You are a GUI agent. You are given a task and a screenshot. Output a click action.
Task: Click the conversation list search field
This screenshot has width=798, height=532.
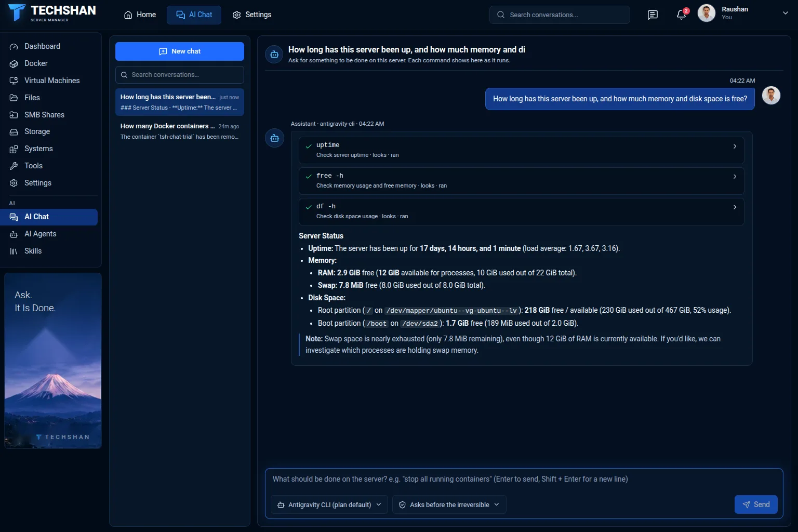(x=180, y=75)
